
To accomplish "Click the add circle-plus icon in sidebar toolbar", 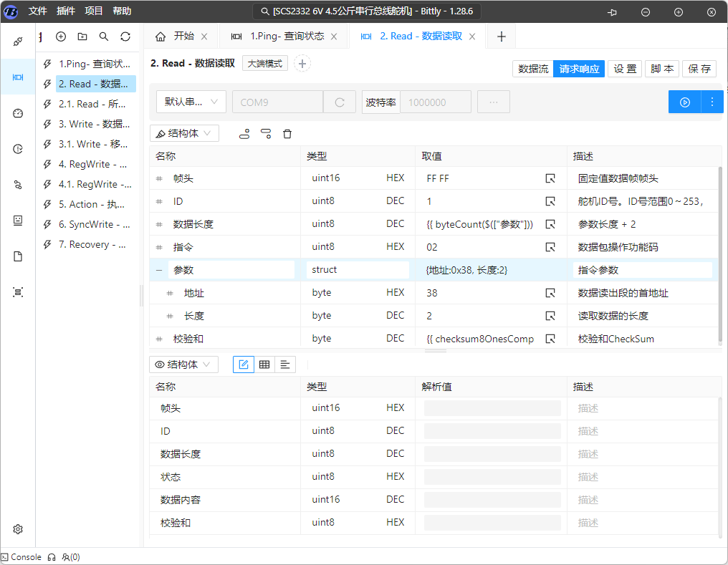I will (61, 37).
